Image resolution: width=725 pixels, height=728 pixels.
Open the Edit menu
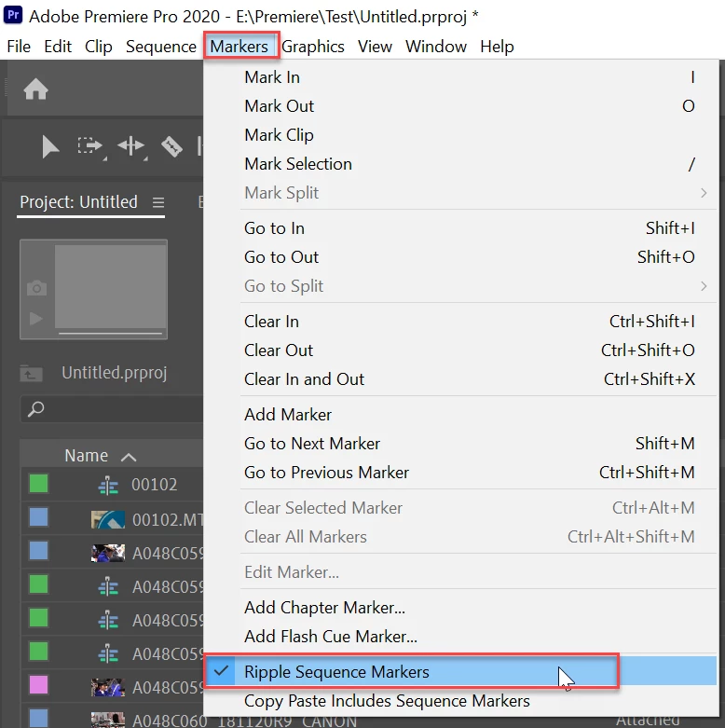(x=58, y=47)
